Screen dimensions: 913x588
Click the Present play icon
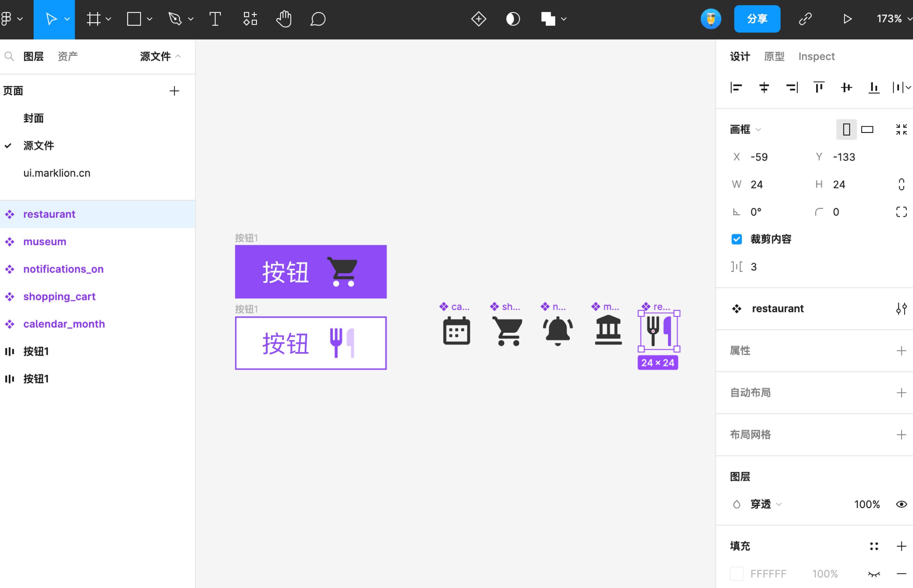click(847, 19)
